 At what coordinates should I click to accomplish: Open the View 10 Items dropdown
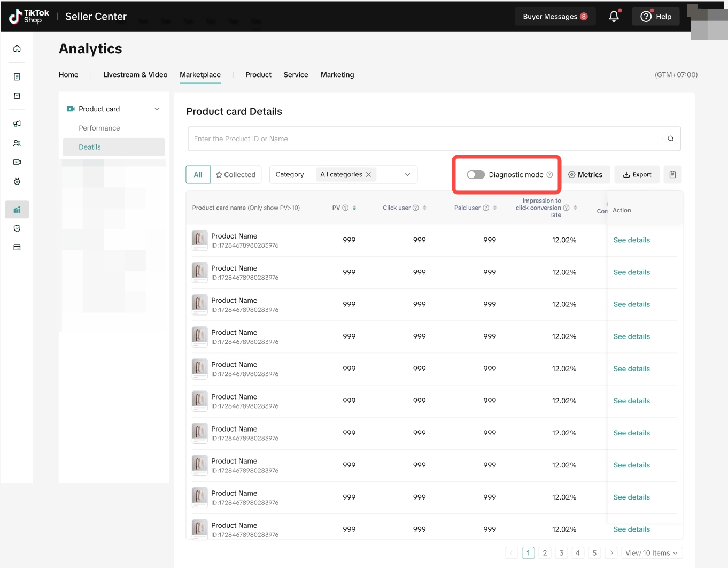(x=652, y=553)
